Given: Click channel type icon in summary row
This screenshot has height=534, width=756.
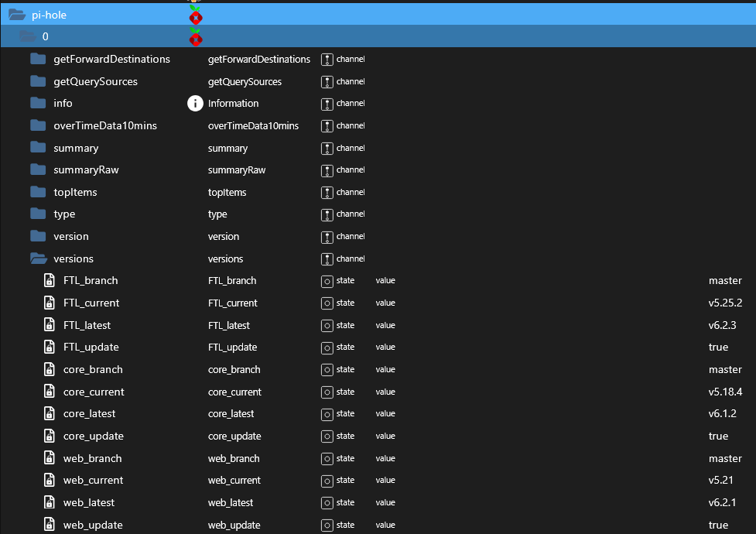Looking at the screenshot, I should point(327,149).
